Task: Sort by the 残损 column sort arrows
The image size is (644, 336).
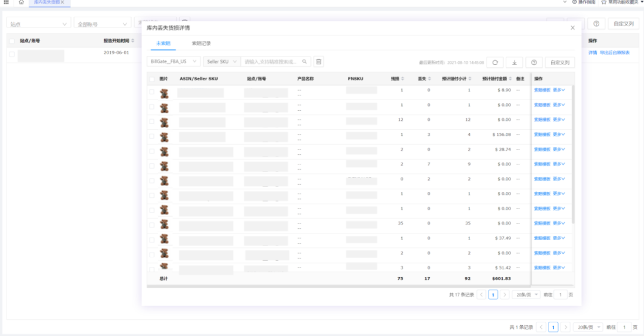Action: click(x=402, y=79)
